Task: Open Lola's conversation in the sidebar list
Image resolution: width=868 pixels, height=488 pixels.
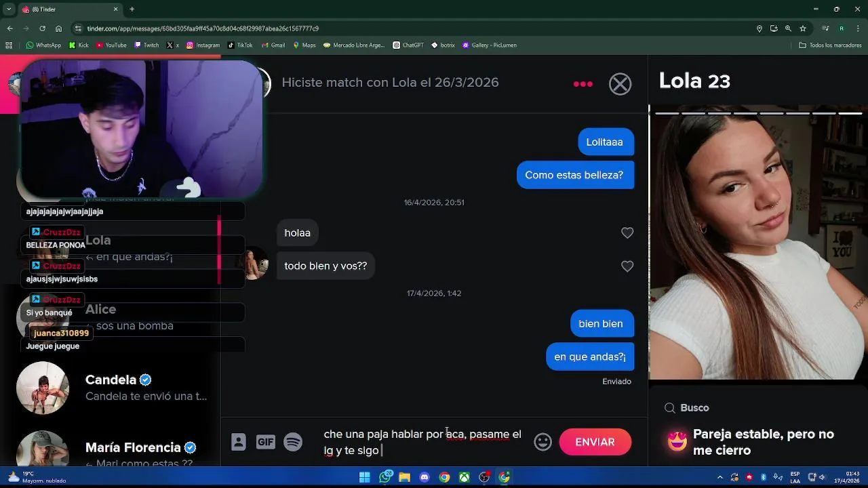Action: pyautogui.click(x=111, y=248)
